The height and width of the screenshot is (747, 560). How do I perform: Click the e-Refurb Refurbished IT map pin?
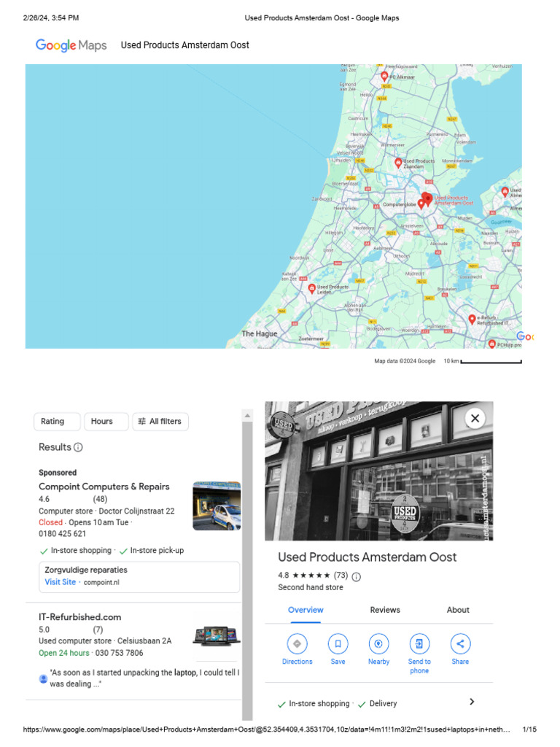pos(472,320)
